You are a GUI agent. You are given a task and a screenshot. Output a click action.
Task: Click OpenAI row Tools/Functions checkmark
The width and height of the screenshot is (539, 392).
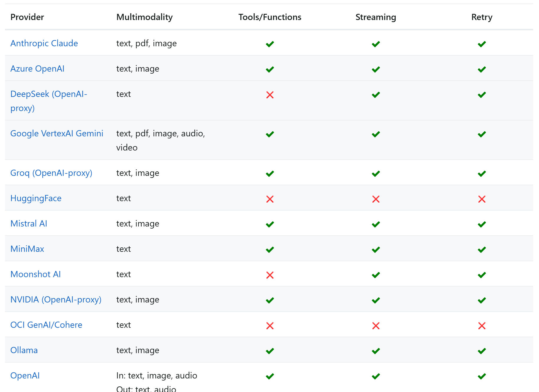coord(270,376)
